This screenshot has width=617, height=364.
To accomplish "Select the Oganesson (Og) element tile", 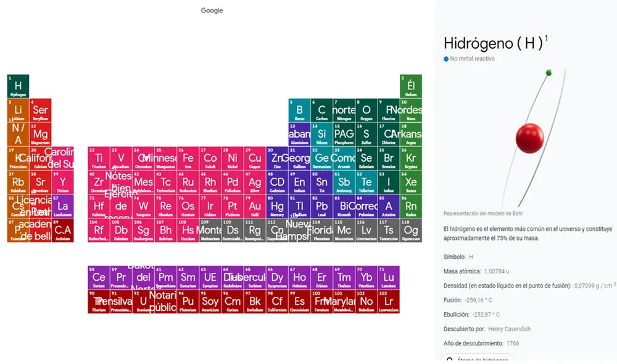I will [411, 231].
